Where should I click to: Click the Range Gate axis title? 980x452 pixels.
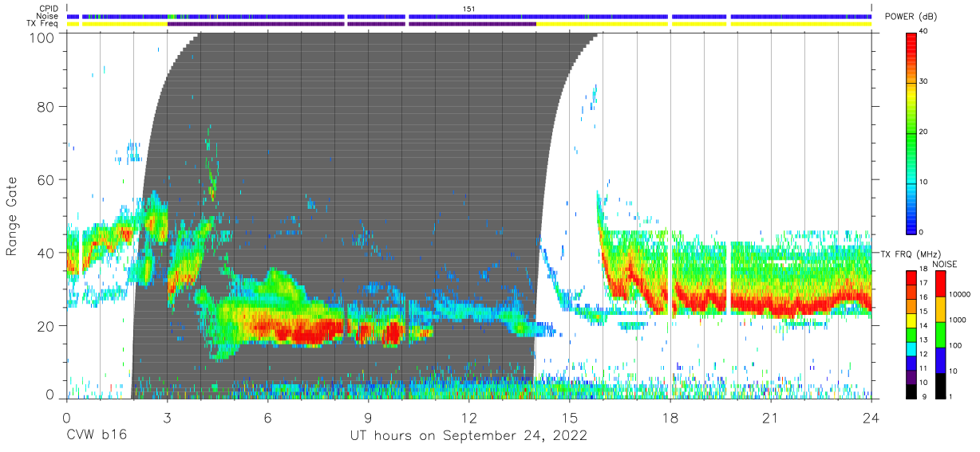[x=12, y=215]
